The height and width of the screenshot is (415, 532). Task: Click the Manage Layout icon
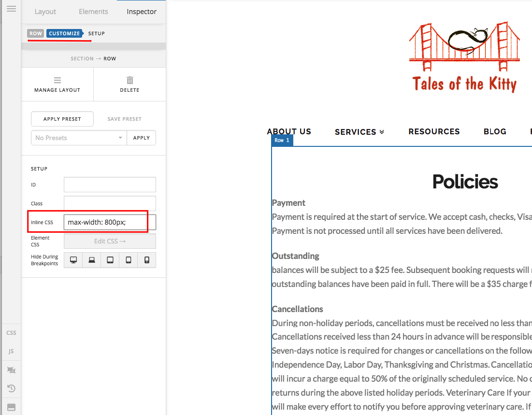point(58,80)
